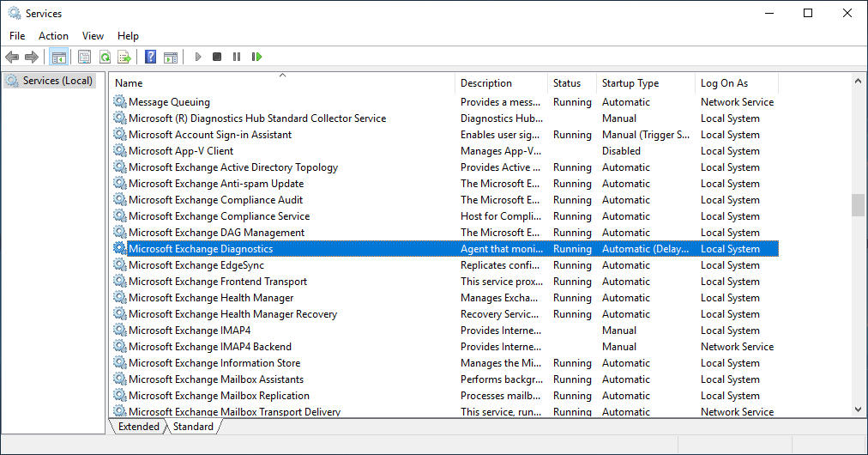
Task: Click gear icon of Message Queuing service
Action: pyautogui.click(x=119, y=101)
